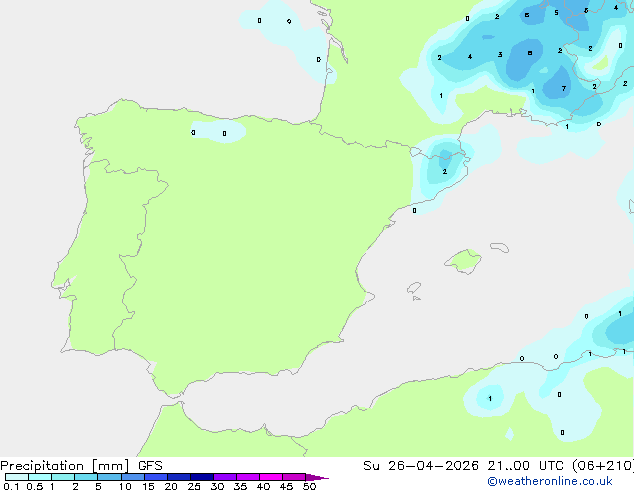Click the '7' precipitation value on the map
The height and width of the screenshot is (490, 634).
564,89
